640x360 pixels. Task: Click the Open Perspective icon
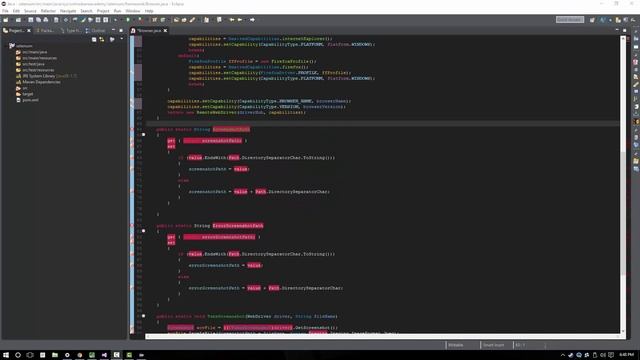coord(592,20)
